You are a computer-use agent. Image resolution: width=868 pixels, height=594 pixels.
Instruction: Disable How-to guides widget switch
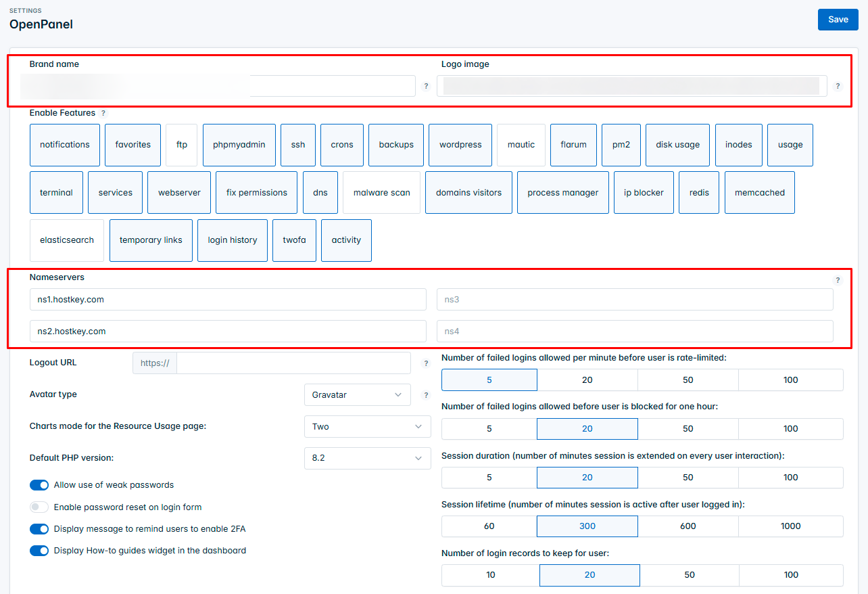point(39,551)
